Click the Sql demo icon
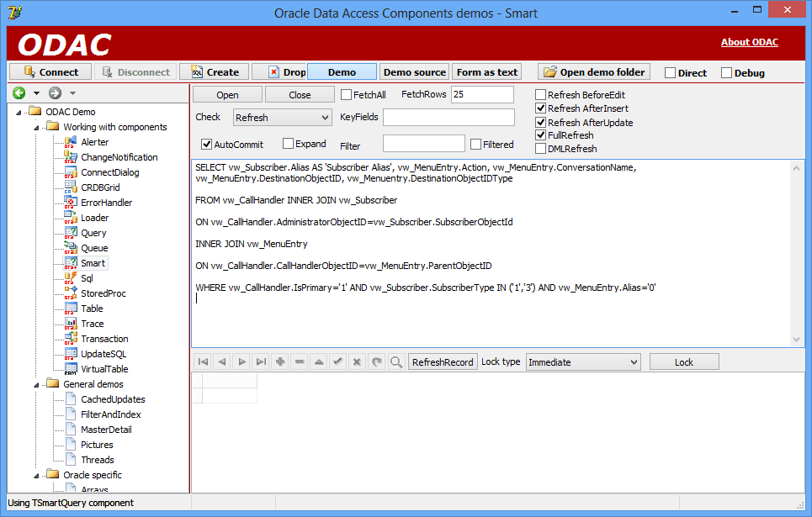The width and height of the screenshot is (812, 517). [x=71, y=278]
